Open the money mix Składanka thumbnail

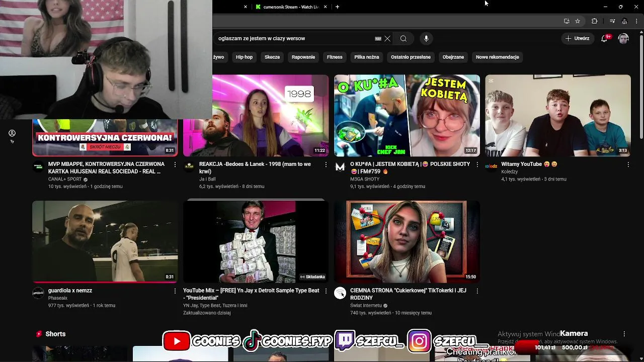[256, 242]
